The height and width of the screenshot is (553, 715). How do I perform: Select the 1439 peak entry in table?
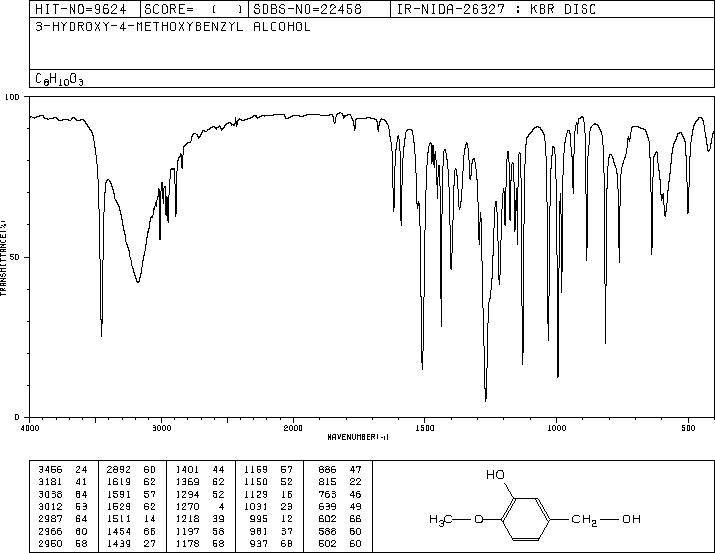[x=131, y=544]
